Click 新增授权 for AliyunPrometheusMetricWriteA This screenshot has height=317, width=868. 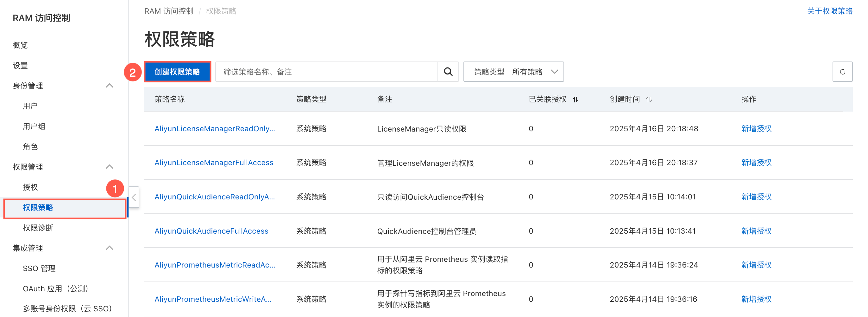[x=756, y=299]
